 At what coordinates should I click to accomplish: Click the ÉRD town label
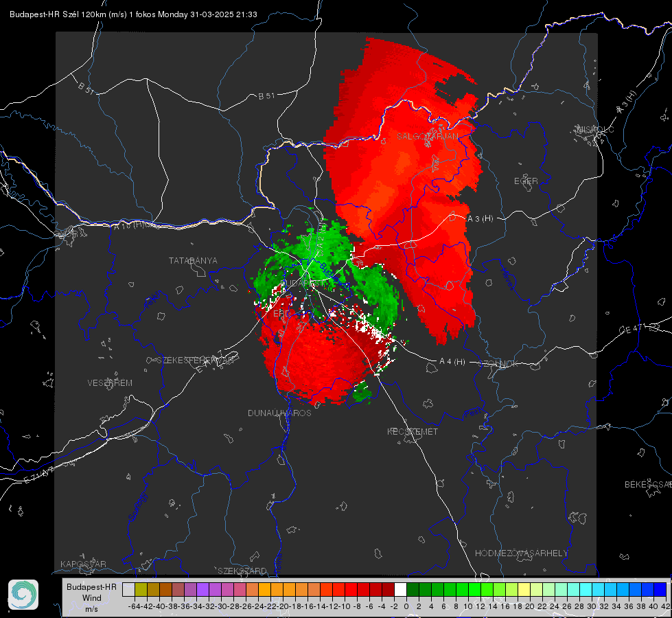point(281,314)
